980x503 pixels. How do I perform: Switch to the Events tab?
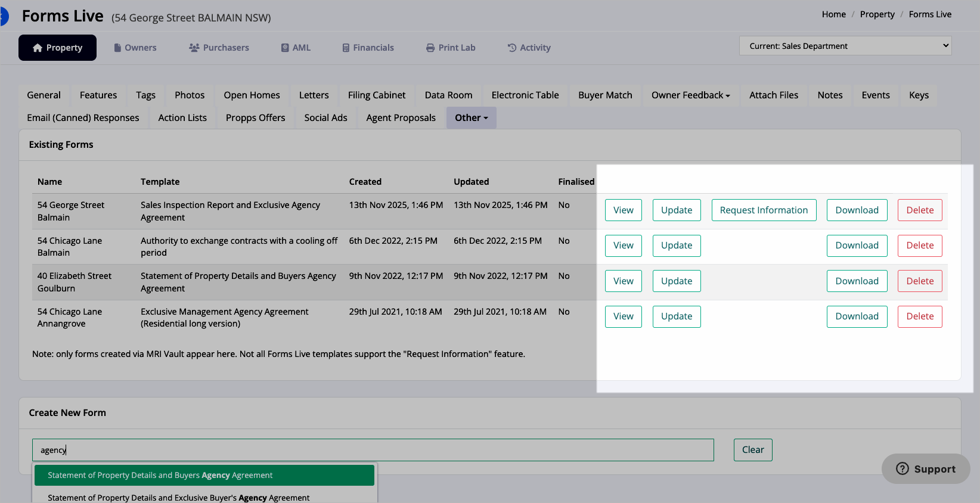click(x=876, y=95)
